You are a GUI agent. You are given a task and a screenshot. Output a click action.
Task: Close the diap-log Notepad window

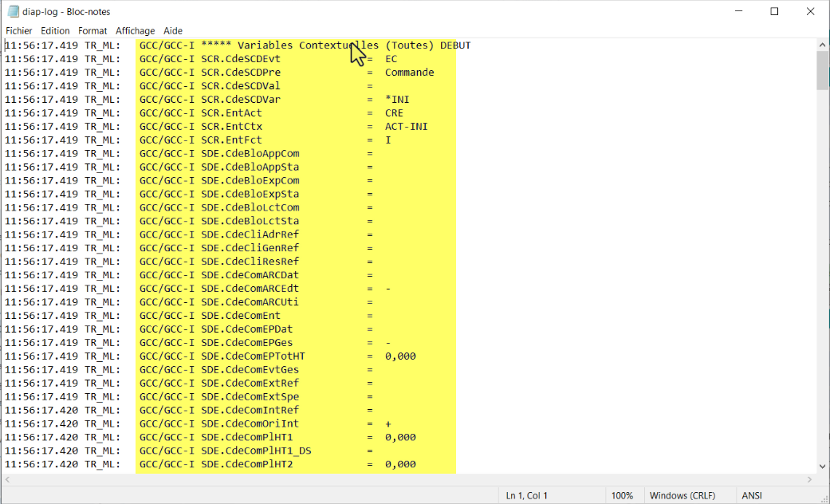pyautogui.click(x=811, y=12)
